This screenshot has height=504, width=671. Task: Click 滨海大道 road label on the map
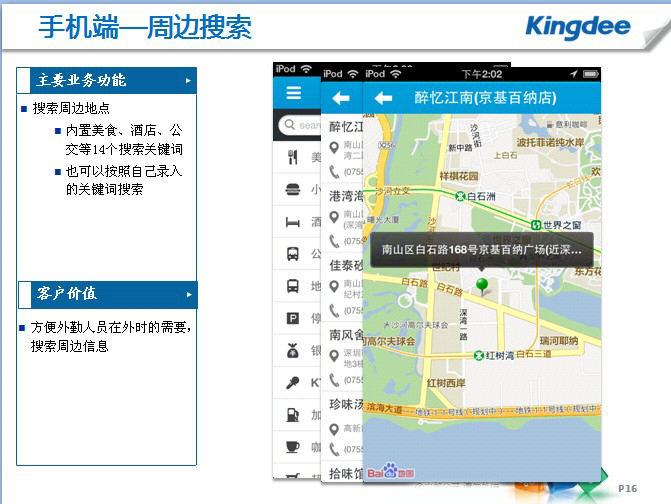(x=384, y=408)
